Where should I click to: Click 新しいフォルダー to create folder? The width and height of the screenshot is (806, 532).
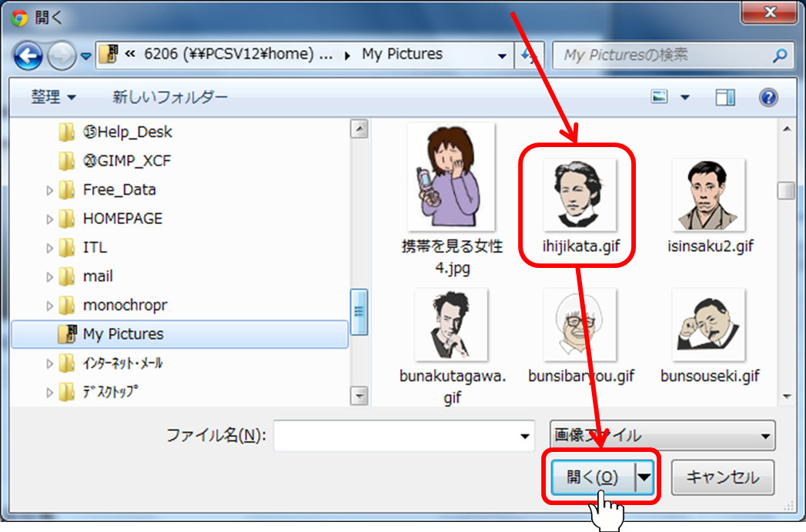pos(170,97)
